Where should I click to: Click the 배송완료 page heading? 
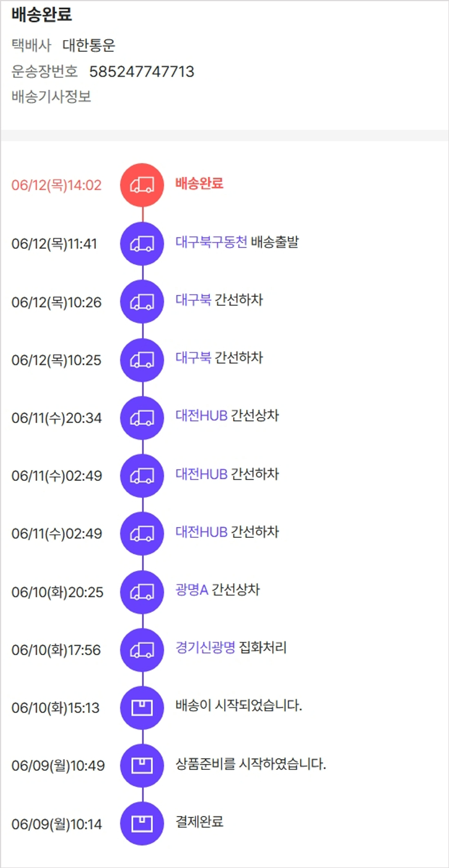(x=42, y=16)
